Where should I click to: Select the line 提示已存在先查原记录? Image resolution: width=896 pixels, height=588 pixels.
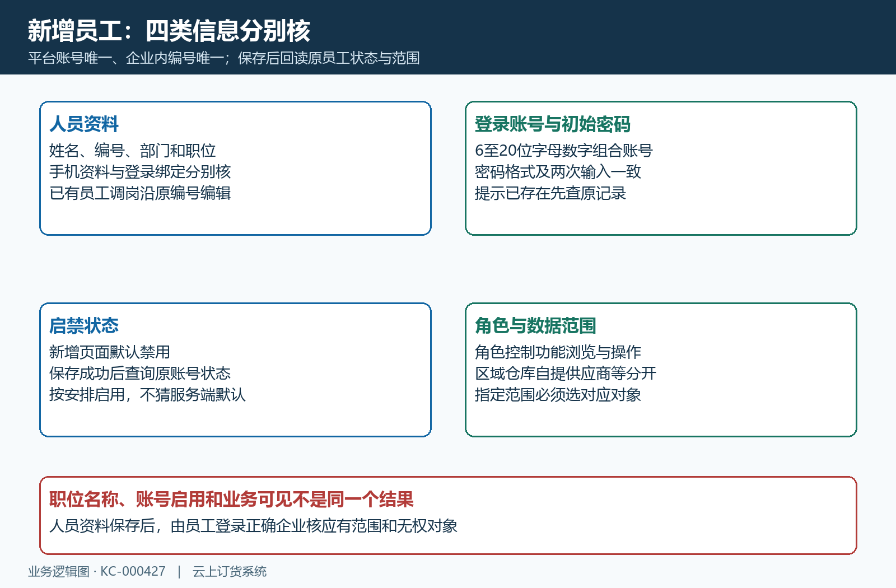tap(550, 193)
